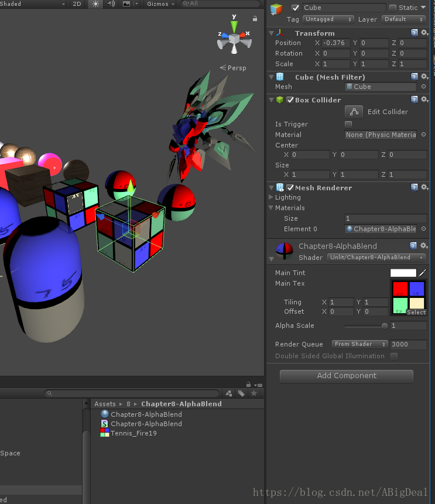Open Shaded draw mode dropdown
Screen dimensions: 435x504
tap(32, 4)
